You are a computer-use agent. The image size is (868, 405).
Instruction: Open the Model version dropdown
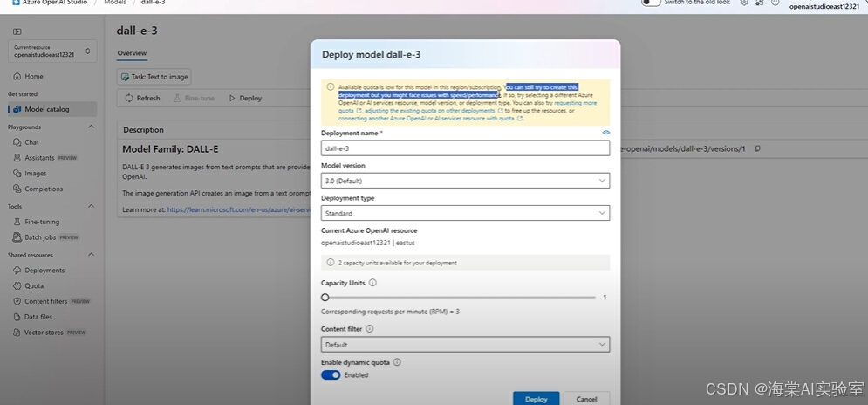(465, 181)
